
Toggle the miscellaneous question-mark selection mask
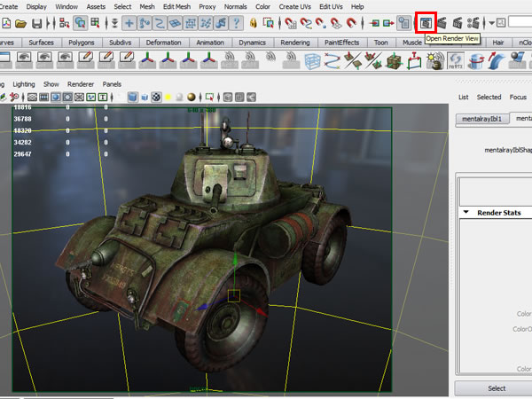[x=236, y=23]
